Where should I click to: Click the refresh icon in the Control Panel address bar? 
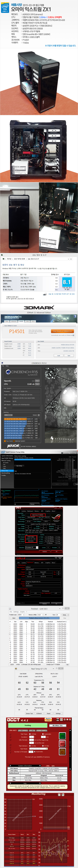(71, 259)
